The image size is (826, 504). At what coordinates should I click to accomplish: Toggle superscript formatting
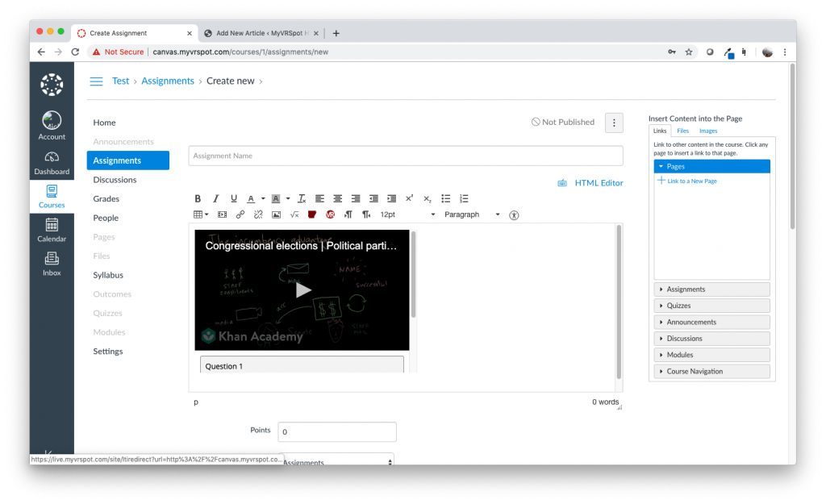[x=409, y=198]
